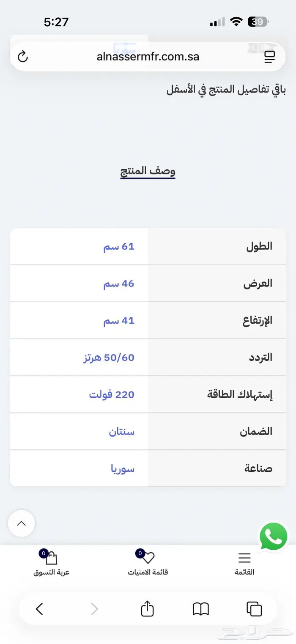Open the shopping cart (عربة التسوق)

coord(51,564)
